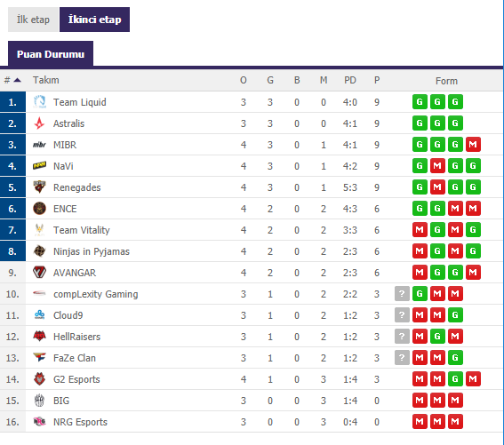Click the G2 Esports red logo

coord(39,378)
